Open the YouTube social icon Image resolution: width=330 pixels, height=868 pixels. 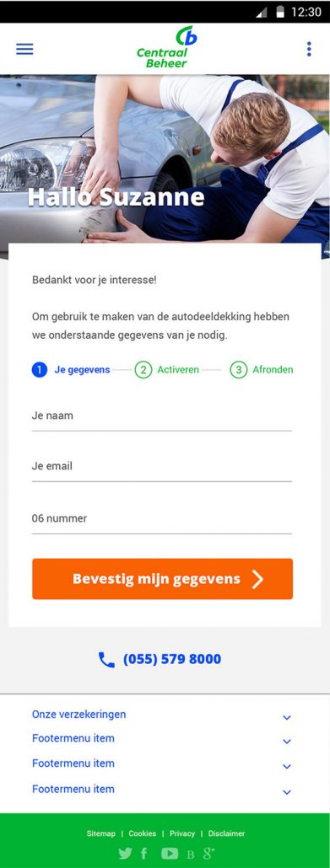[170, 854]
